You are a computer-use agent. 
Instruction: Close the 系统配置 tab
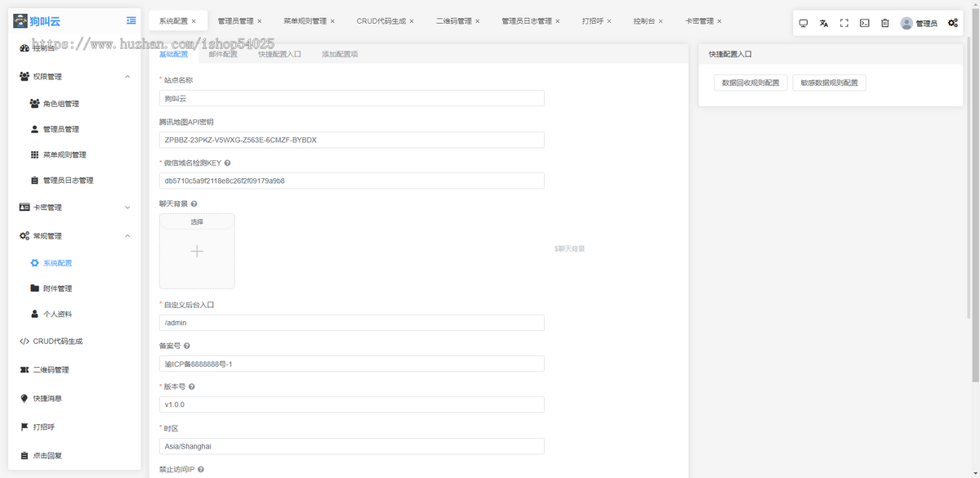click(194, 21)
